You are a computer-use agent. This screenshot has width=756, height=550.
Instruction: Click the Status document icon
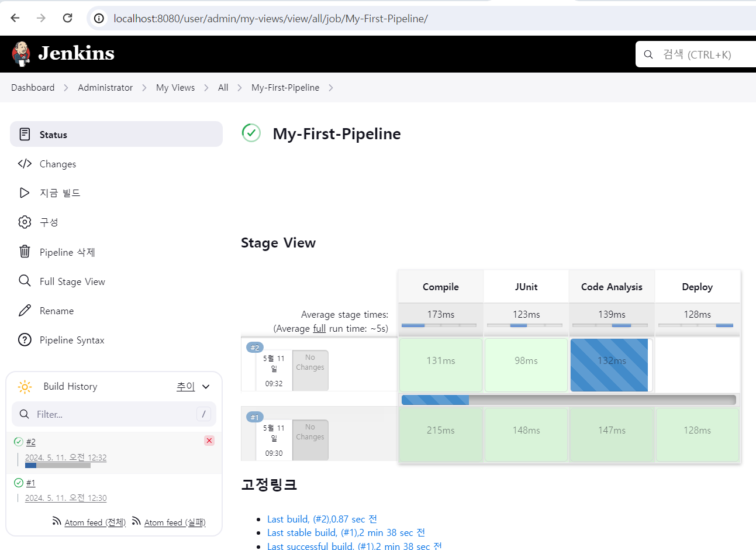coord(25,134)
